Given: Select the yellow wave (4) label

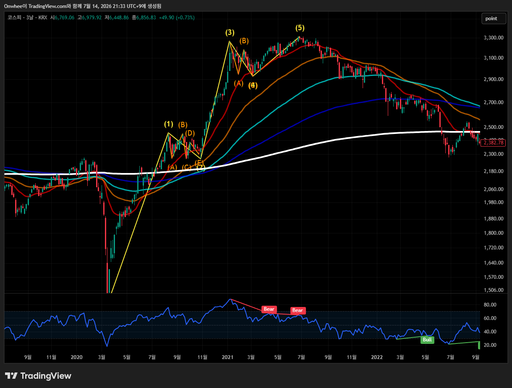Looking at the screenshot, I should pos(253,86).
